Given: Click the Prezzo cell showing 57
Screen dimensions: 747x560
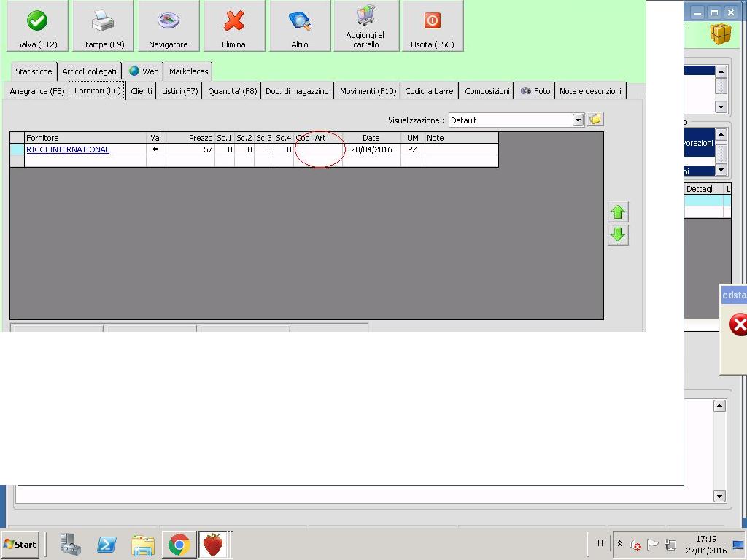Looking at the screenshot, I should (190, 149).
